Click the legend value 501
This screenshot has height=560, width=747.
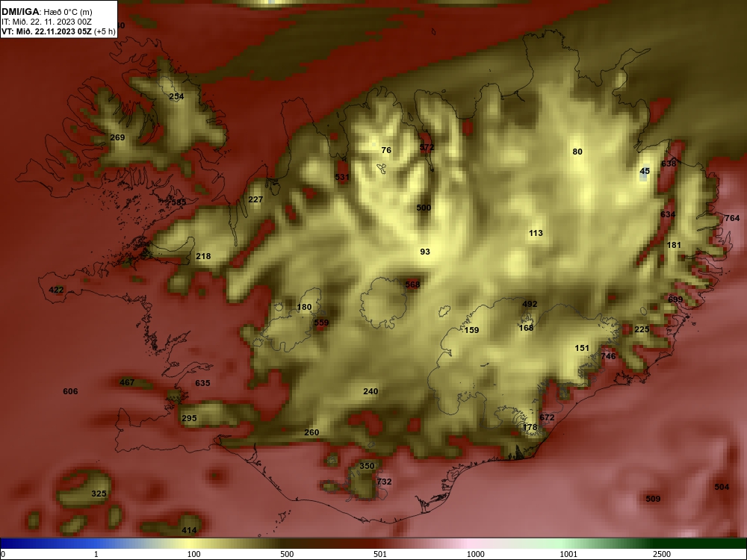380,554
